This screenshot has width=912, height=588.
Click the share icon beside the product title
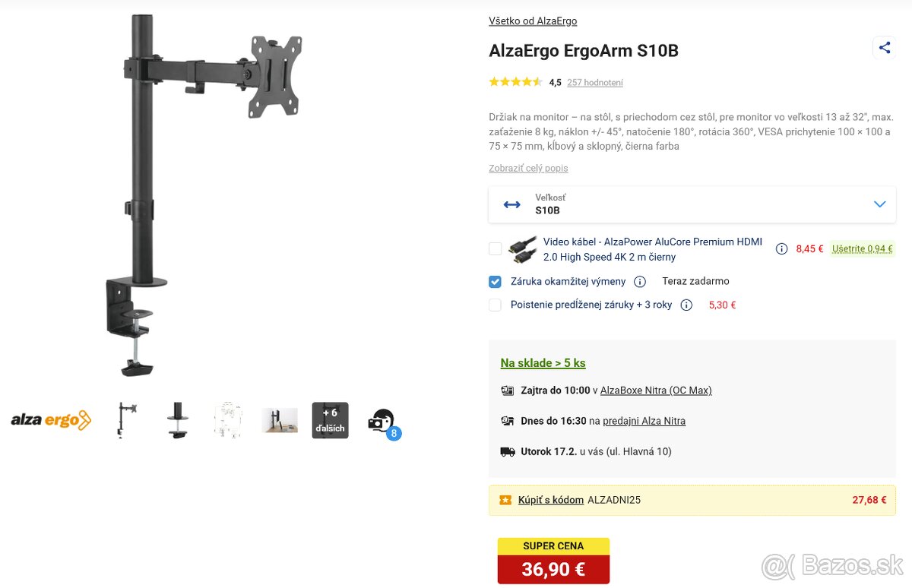click(884, 48)
